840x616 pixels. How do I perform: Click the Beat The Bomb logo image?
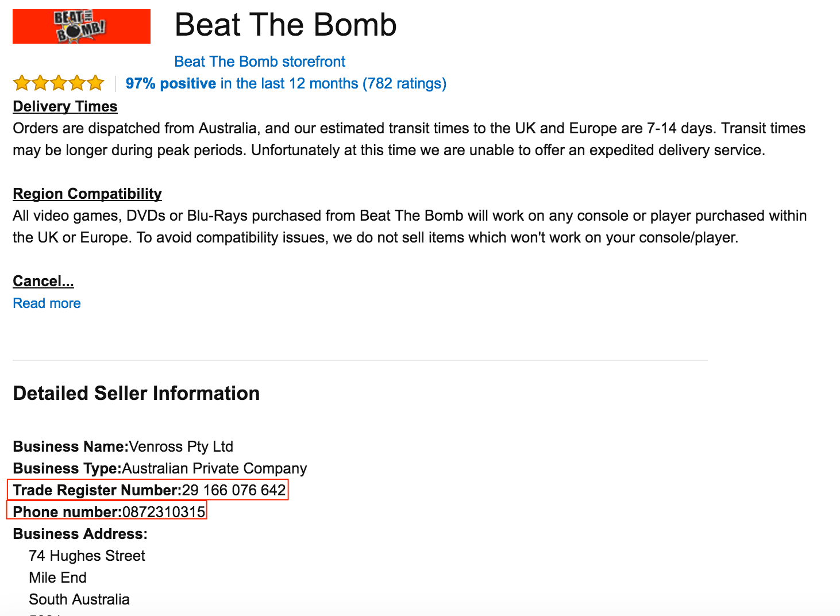click(81, 26)
